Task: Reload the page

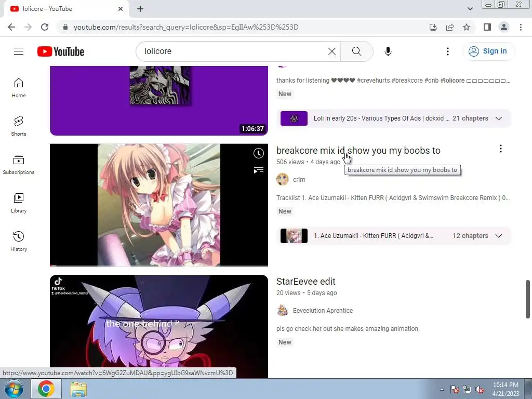Action: (x=45, y=27)
